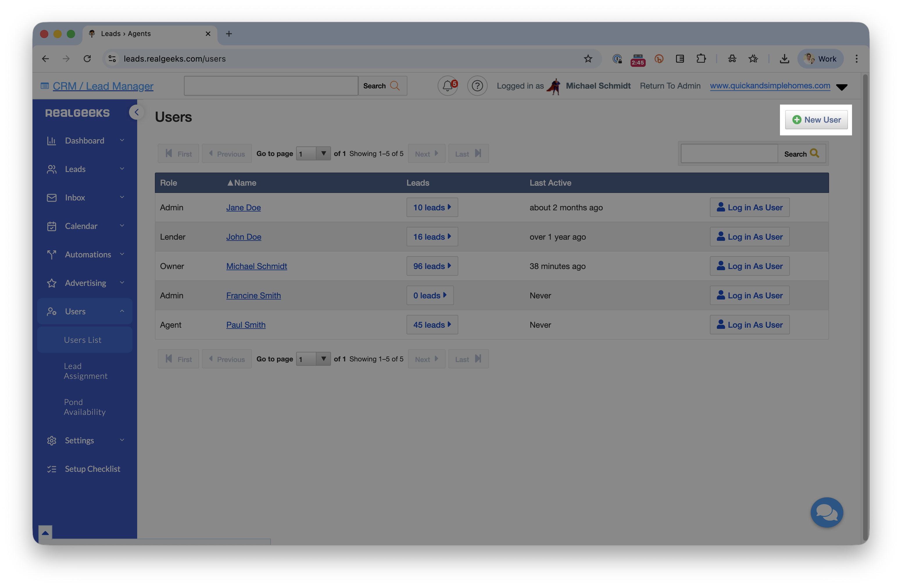Open the top Go to page dropdown

(313, 153)
